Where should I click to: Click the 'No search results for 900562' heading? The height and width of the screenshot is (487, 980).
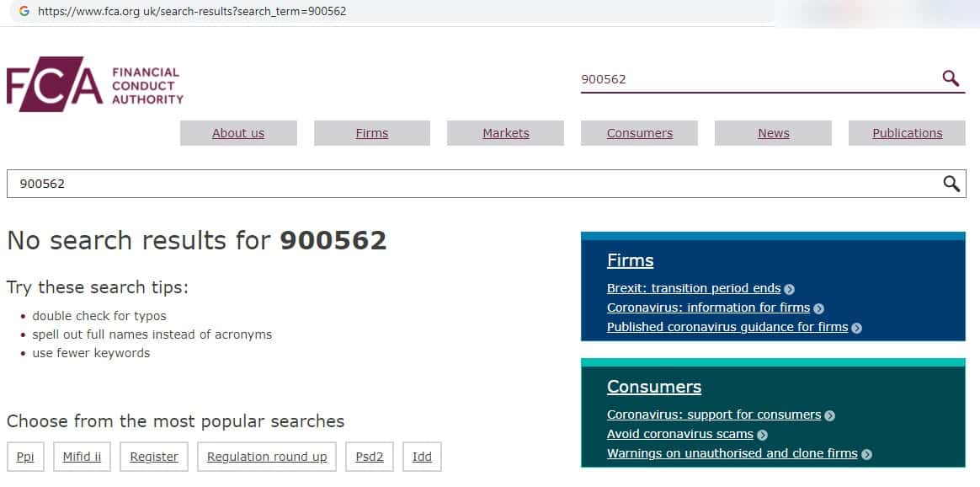[197, 241]
